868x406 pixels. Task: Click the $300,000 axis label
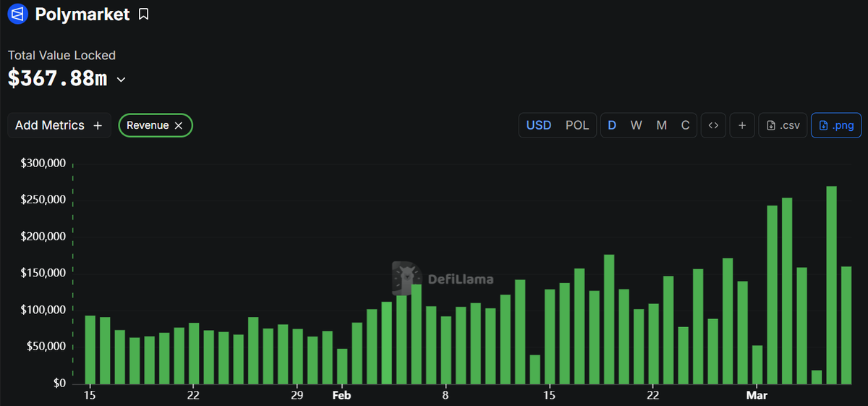43,164
